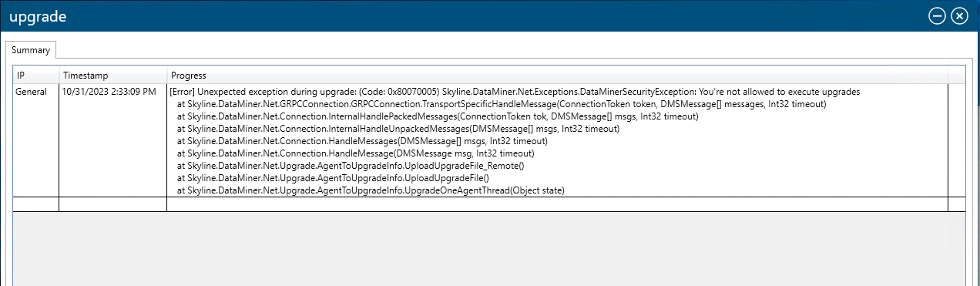
Task: Click the UpgradeOneAgentThread(Object state) stack line
Action: [x=371, y=190]
